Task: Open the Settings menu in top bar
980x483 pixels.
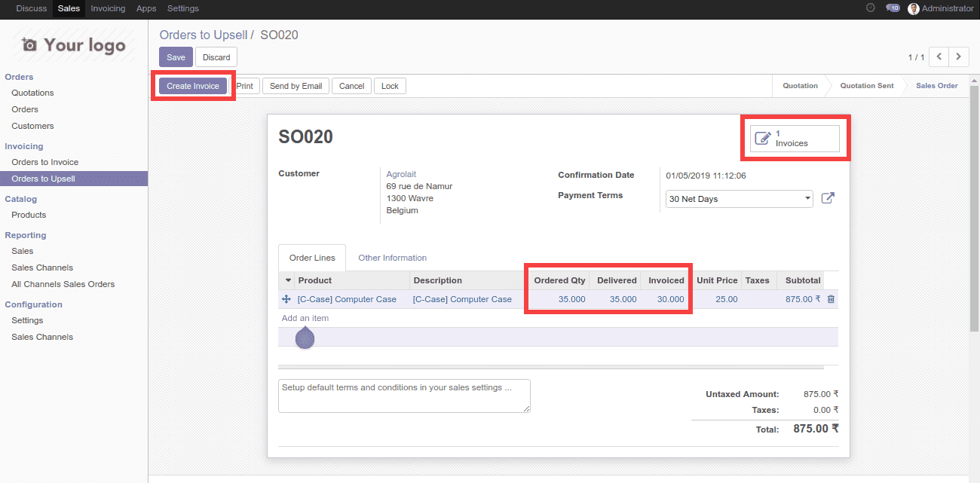Action: point(183,8)
